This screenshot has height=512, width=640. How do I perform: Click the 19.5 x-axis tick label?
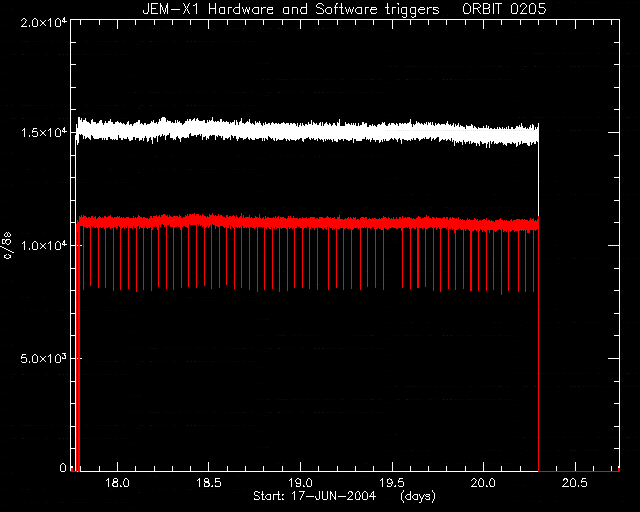pos(392,483)
